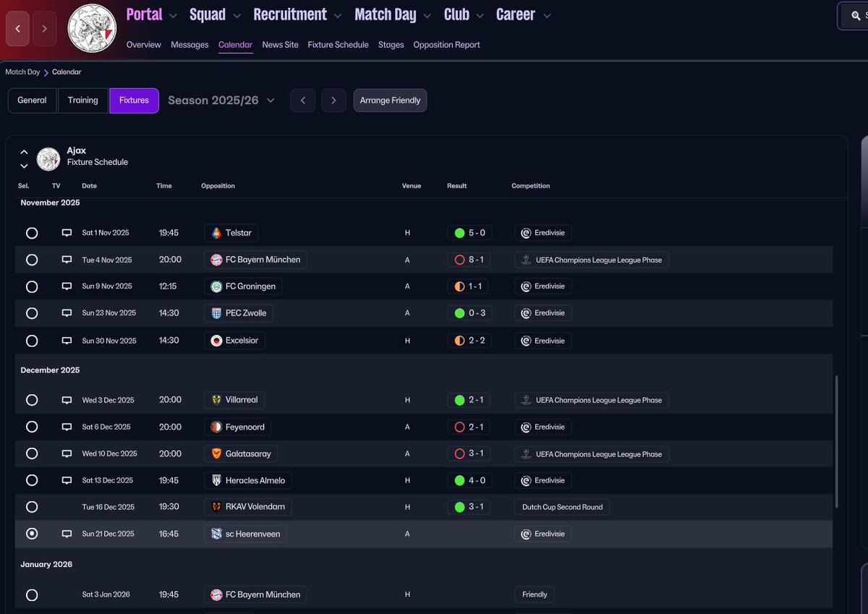Viewport: 868px width, 614px height.
Task: Click the Arrange Friendly button
Action: tap(390, 101)
